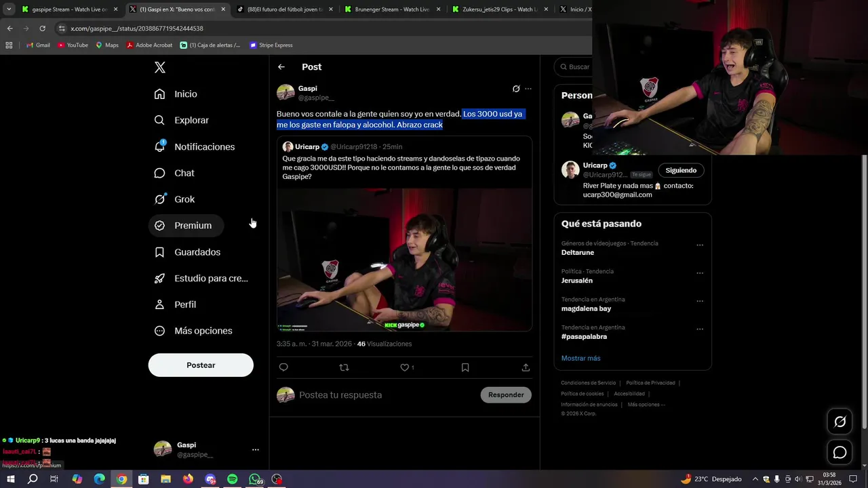Viewport: 868px width, 488px height.
Task: Open Chrome tab search dropdown
Action: [x=9, y=9]
